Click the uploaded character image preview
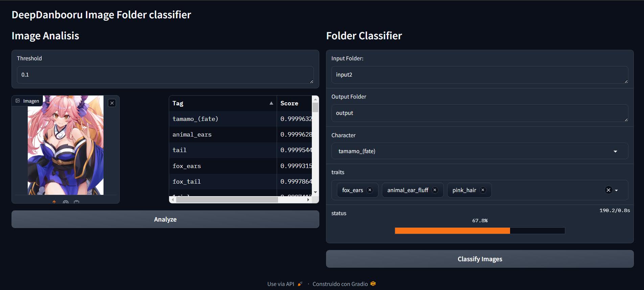This screenshot has height=290, width=644. pyautogui.click(x=66, y=145)
